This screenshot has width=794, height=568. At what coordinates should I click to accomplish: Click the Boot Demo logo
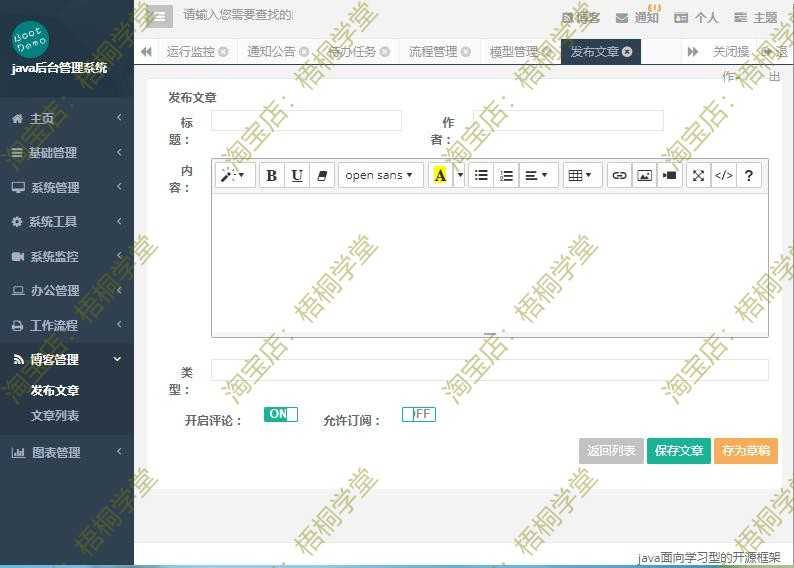pos(30,40)
